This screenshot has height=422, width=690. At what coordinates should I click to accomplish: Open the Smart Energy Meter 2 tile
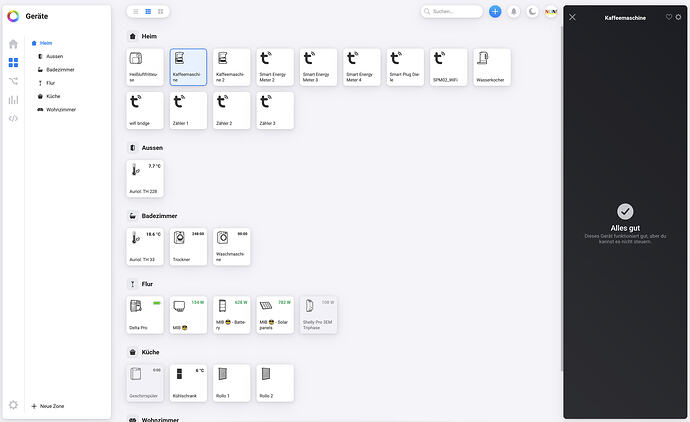(x=275, y=67)
